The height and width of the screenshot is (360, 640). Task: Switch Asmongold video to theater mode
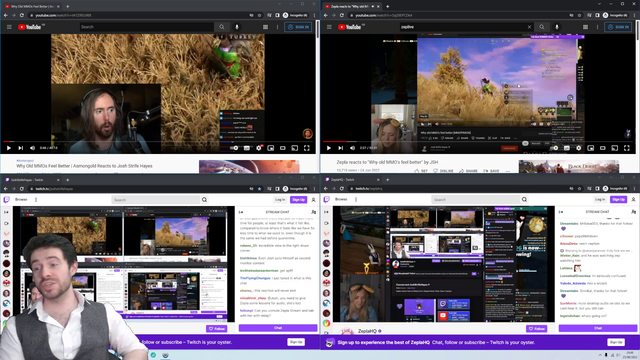coord(282,148)
